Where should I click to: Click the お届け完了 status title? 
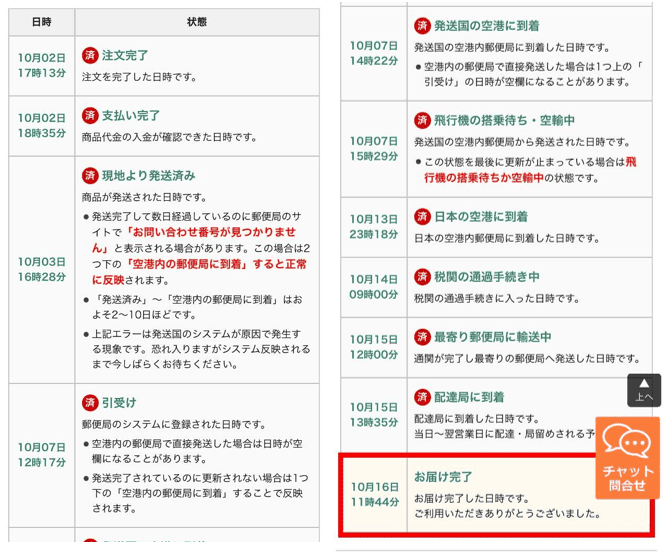coord(443,476)
